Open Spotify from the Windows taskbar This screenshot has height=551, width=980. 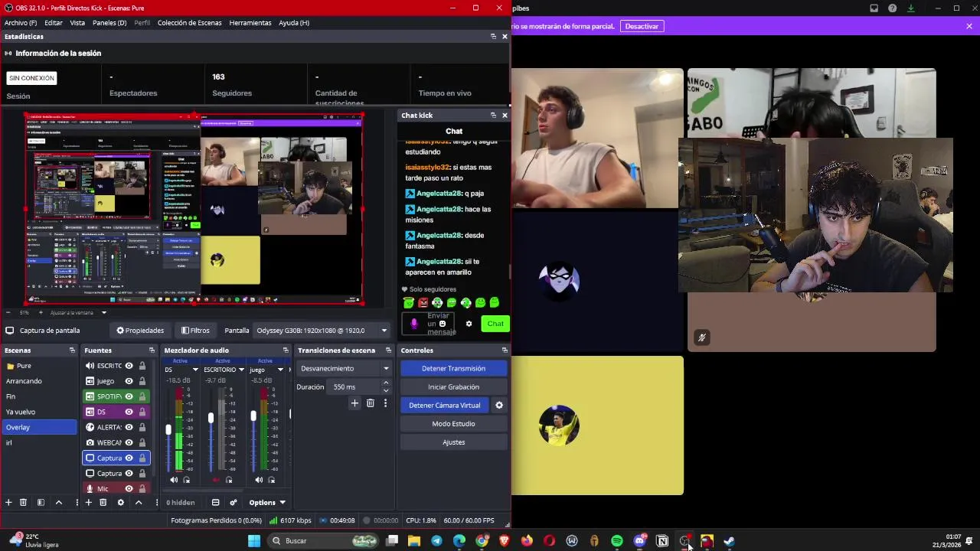click(x=617, y=541)
